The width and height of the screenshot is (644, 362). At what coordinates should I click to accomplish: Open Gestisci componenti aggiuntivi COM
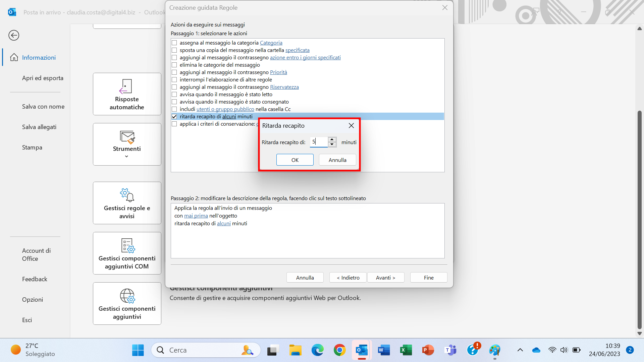(x=127, y=253)
